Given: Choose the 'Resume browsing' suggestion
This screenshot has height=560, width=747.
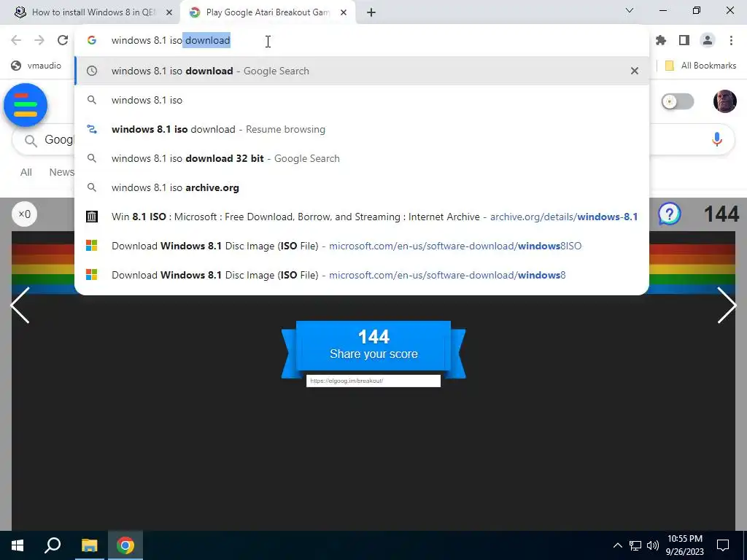Looking at the screenshot, I should (362, 129).
